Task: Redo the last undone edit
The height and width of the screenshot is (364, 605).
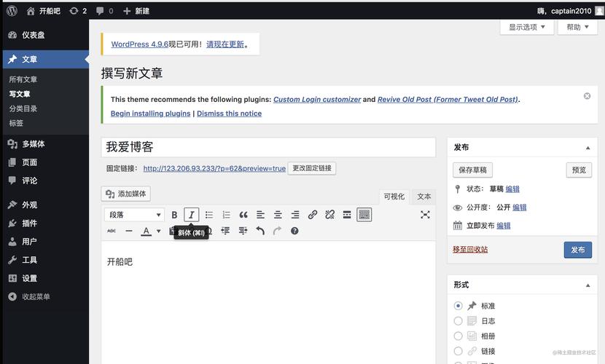Action: coord(277,231)
